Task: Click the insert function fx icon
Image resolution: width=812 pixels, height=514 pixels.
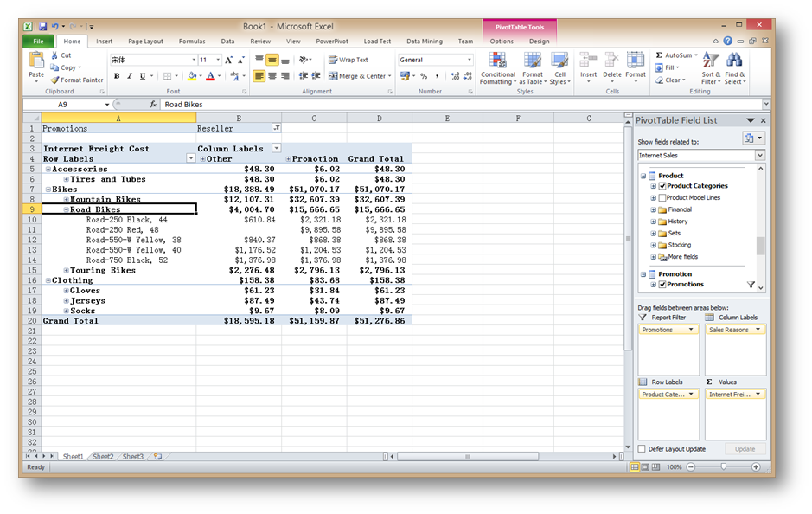Action: [x=153, y=104]
